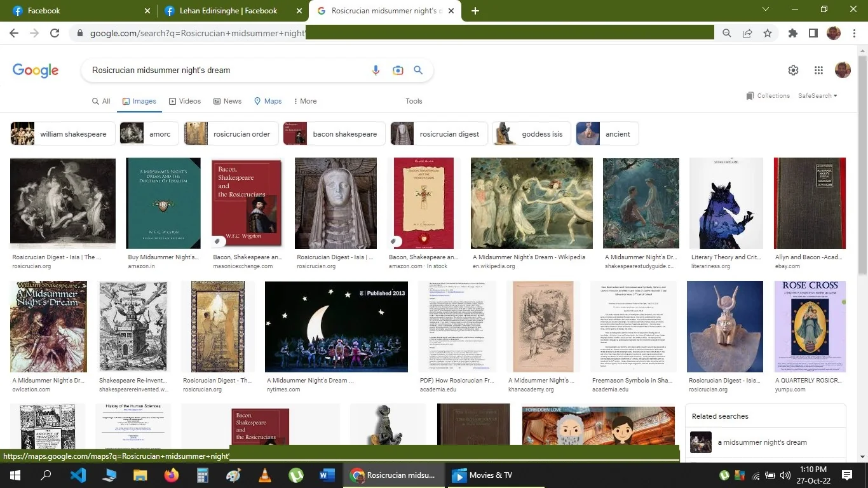Viewport: 868px width, 488px height.
Task: Filter by rosicrucian order chip
Action: click(231, 134)
